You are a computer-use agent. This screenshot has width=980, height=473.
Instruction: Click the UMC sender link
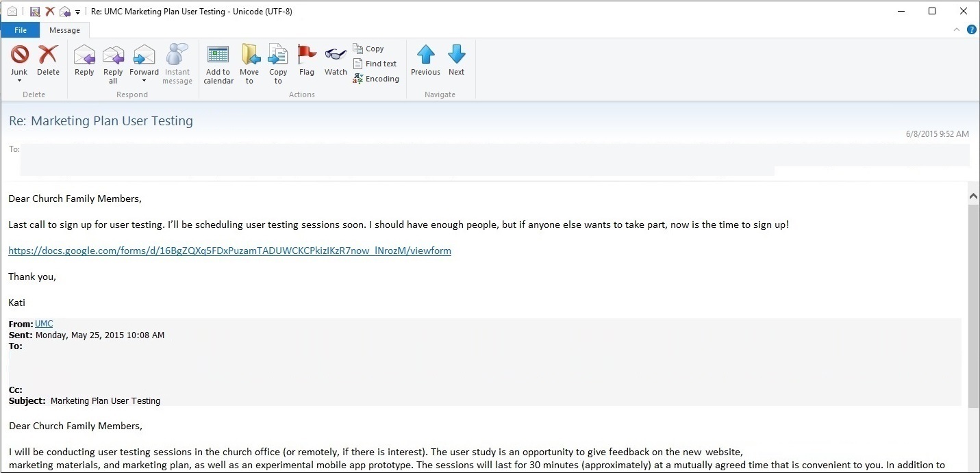point(44,324)
